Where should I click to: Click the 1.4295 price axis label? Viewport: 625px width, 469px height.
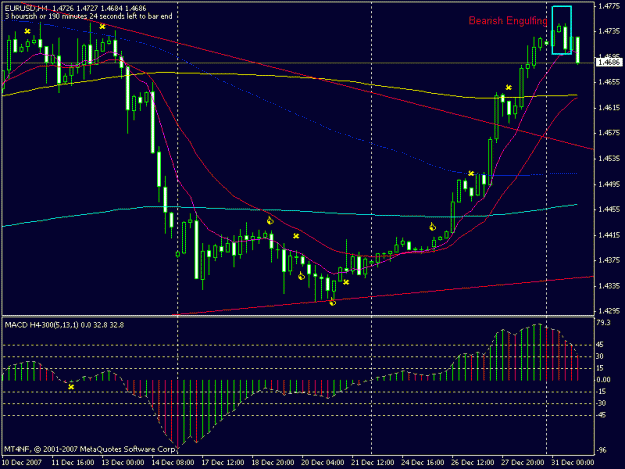[x=609, y=311]
